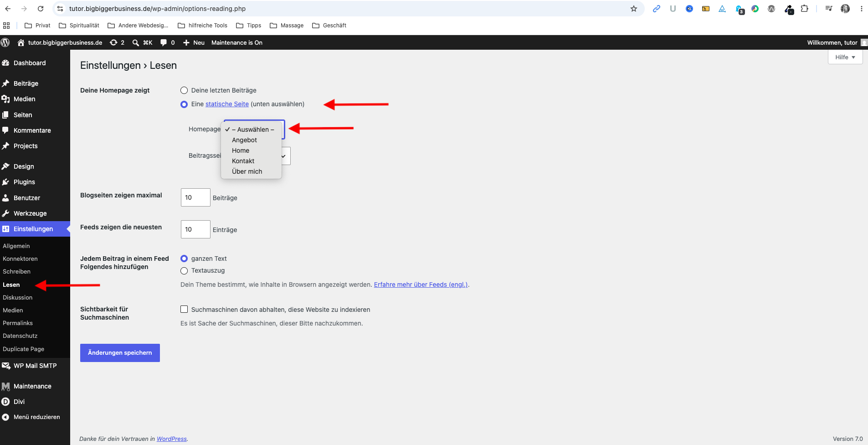Open the Beitragsseite dropdown arrow
868x445 pixels.
pyautogui.click(x=283, y=156)
